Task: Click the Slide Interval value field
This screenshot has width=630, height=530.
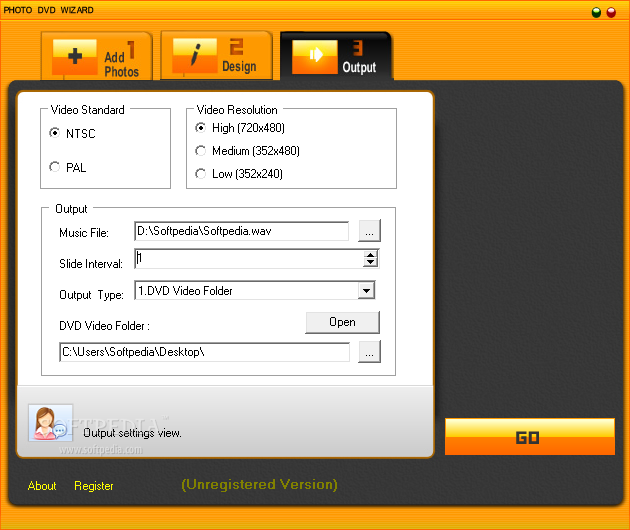Action: click(249, 258)
